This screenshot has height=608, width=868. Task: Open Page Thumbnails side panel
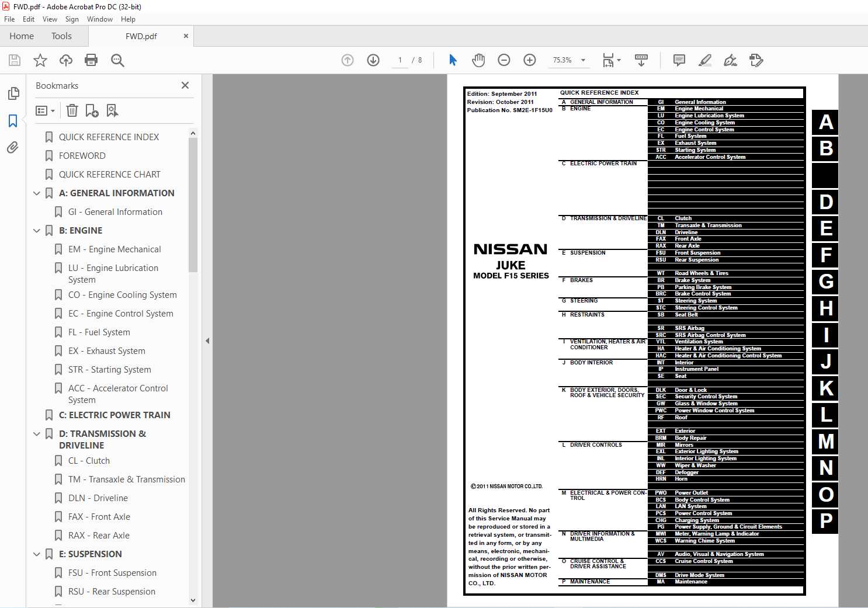click(x=13, y=93)
